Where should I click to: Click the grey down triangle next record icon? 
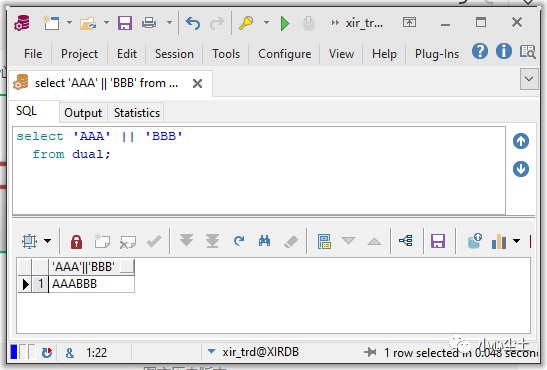click(x=349, y=241)
